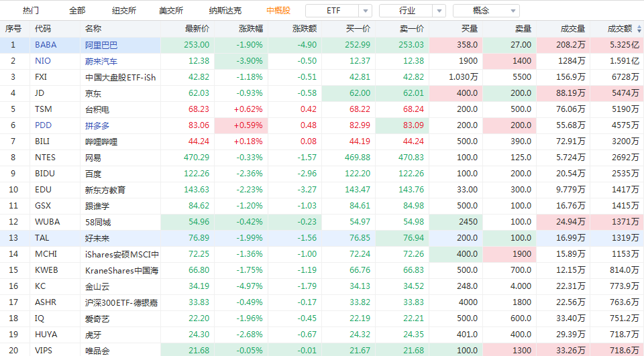
Task: Open the PDD stock code link
Action: pyautogui.click(x=43, y=125)
